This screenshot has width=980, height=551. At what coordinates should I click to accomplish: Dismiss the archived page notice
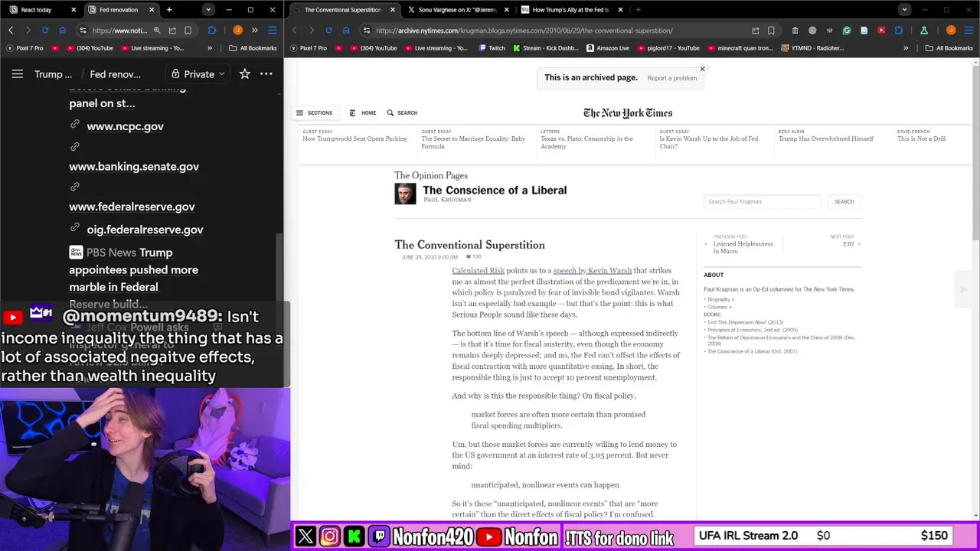[x=702, y=69]
